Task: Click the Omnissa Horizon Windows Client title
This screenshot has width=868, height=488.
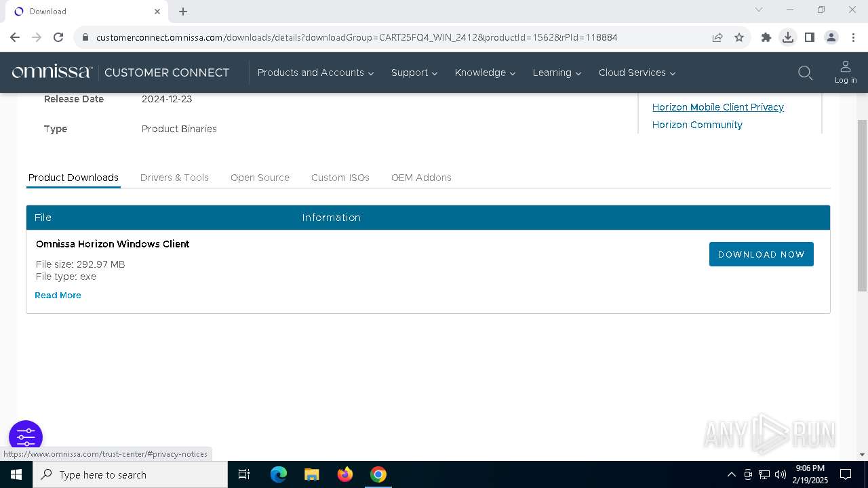Action: [113, 244]
